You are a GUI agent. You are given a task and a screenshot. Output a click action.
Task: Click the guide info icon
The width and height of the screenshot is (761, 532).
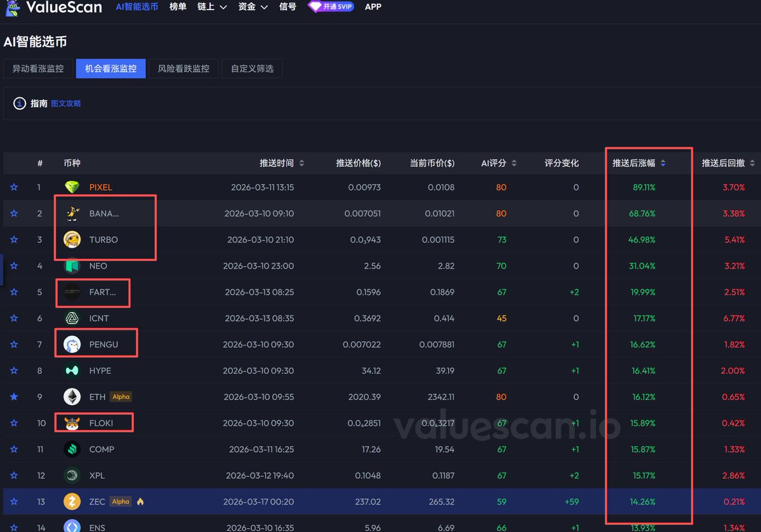pos(20,103)
